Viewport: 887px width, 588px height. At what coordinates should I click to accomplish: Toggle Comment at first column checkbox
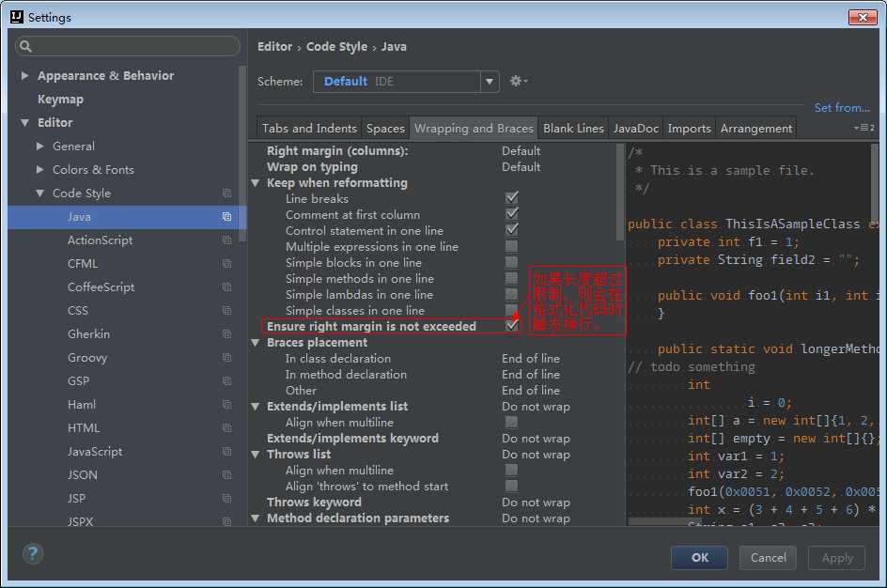[511, 214]
